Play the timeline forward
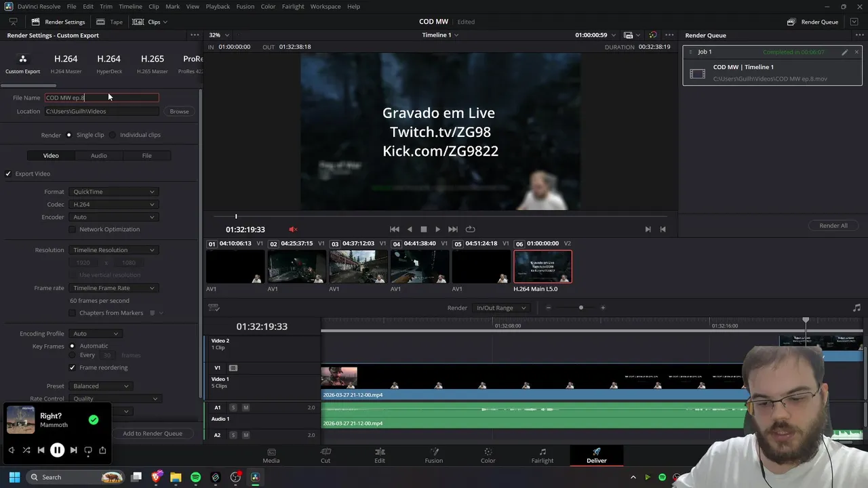This screenshot has width=868, height=488. 437,229
